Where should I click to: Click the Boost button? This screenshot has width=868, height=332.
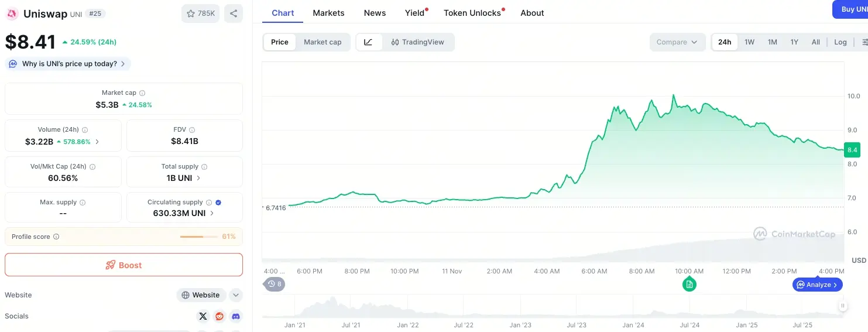point(123,265)
